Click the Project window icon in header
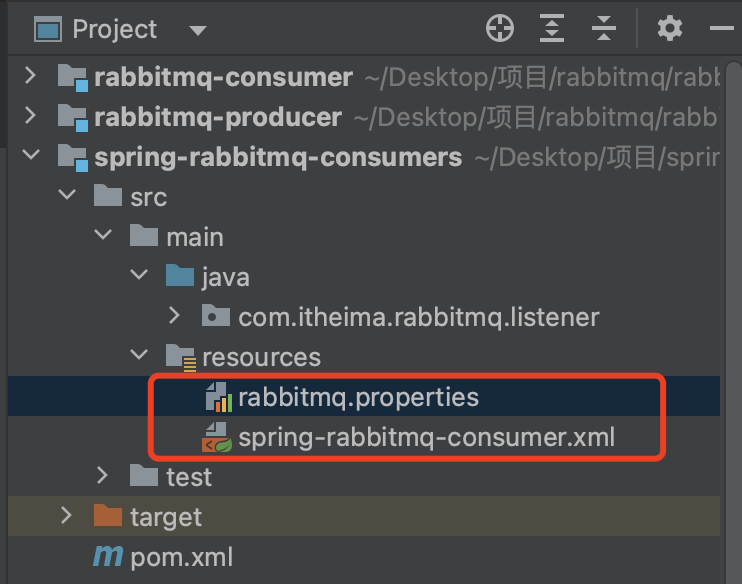This screenshot has width=742, height=584. 48,29
